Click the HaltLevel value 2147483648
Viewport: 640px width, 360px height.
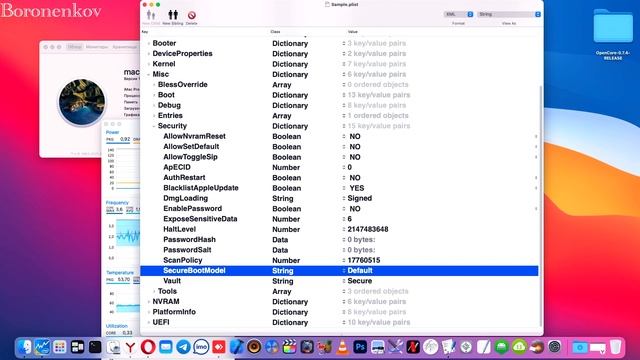[x=368, y=229]
